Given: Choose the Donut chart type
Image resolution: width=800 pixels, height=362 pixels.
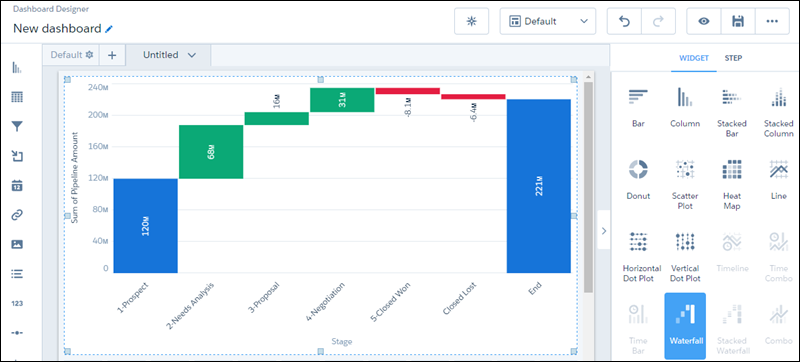Looking at the screenshot, I should (x=638, y=180).
